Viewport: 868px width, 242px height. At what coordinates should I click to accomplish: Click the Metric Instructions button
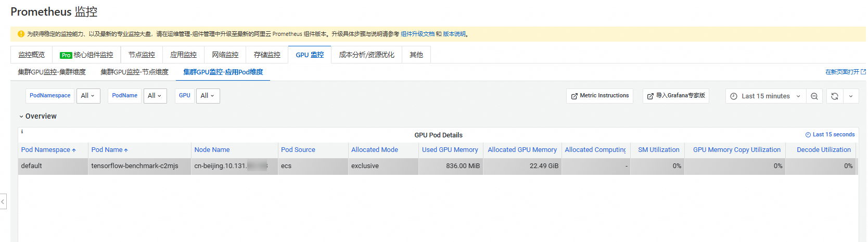tap(599, 96)
